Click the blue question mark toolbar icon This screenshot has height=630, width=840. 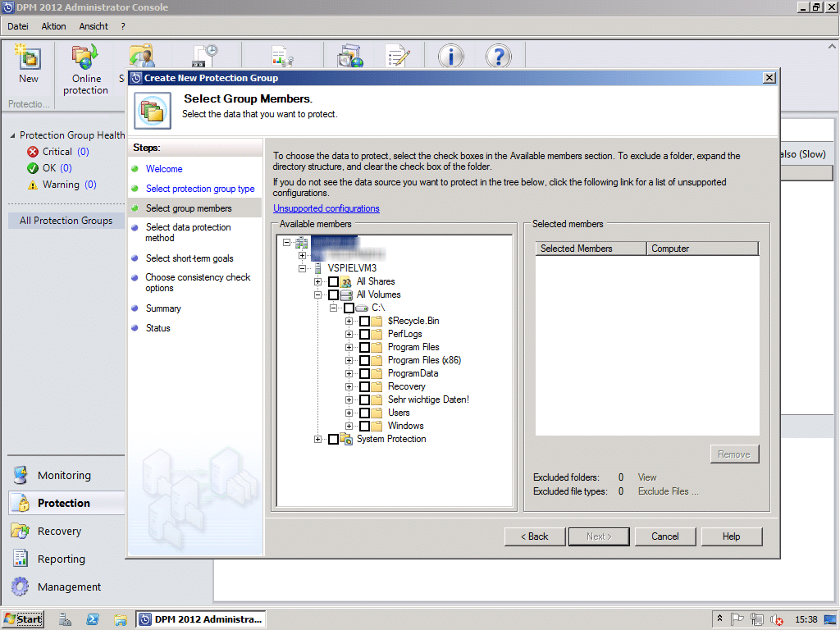point(498,57)
